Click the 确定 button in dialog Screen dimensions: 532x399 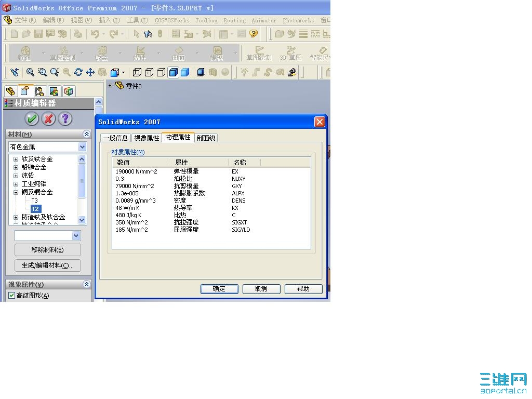(219, 289)
